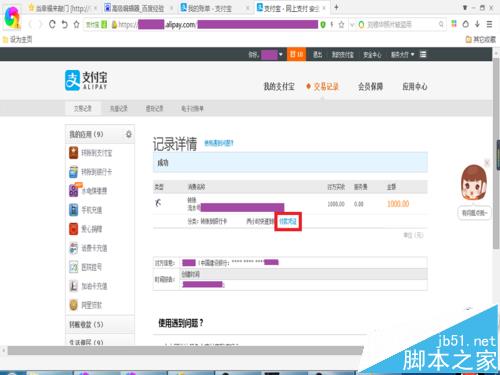The width and height of the screenshot is (500, 375).
Task: Switch to the first starred browser tab
Action: 62,8
